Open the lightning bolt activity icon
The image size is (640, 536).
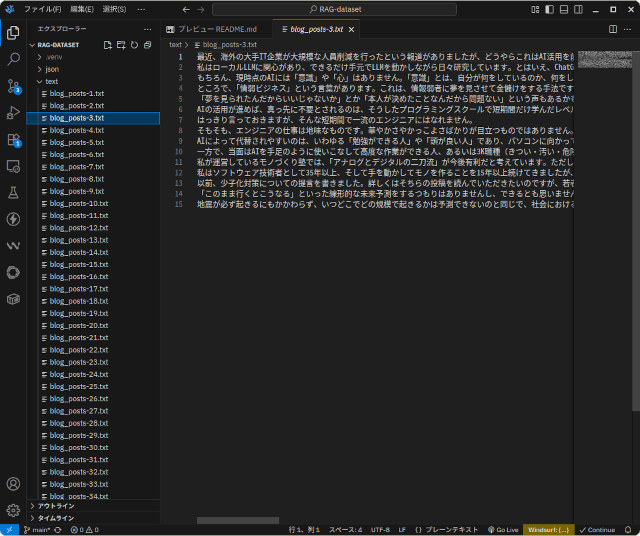click(x=13, y=219)
